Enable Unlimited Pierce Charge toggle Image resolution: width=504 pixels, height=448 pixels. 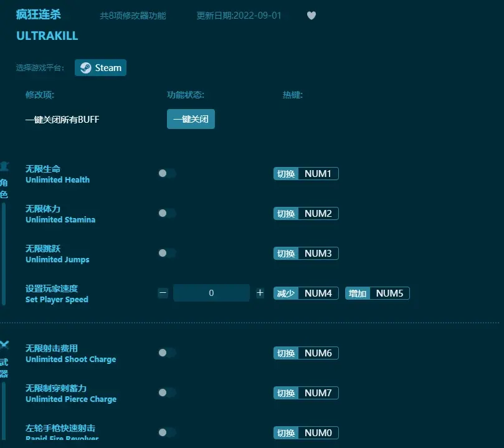click(166, 393)
